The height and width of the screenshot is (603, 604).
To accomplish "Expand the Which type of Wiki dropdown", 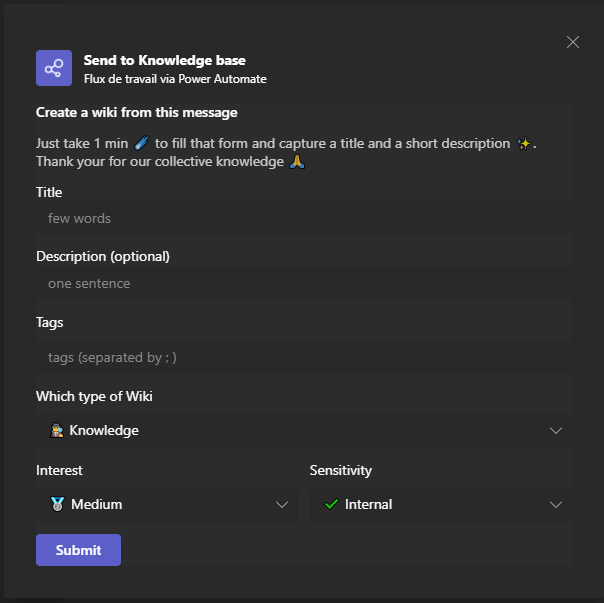I will point(556,430).
